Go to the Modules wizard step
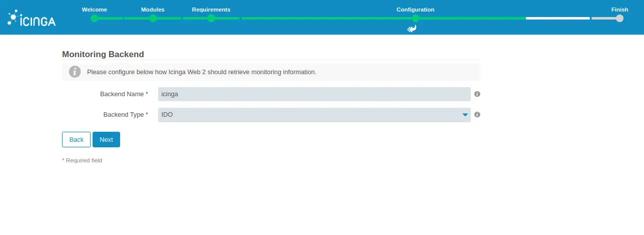Screen dimensions: 644x235 [x=153, y=10]
